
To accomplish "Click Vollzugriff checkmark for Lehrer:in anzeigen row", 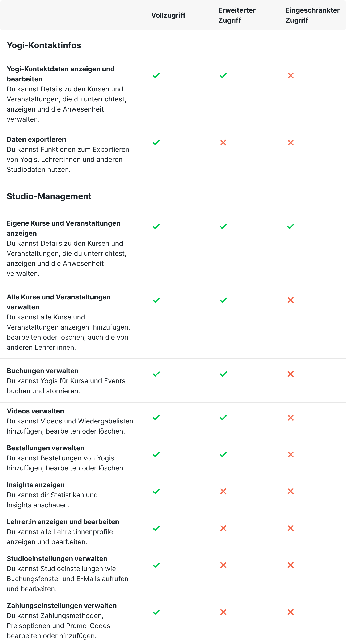I will coord(156,528).
